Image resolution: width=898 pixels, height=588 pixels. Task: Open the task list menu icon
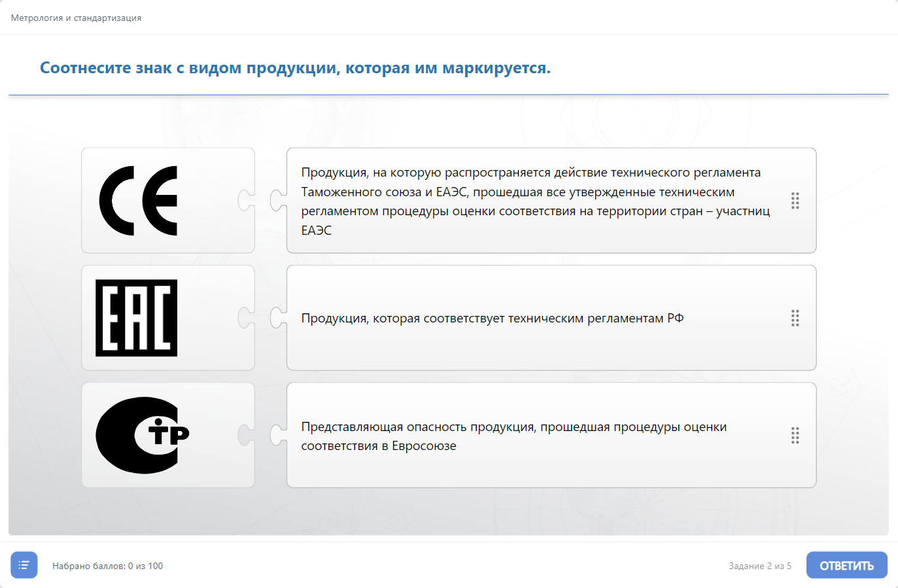(24, 565)
